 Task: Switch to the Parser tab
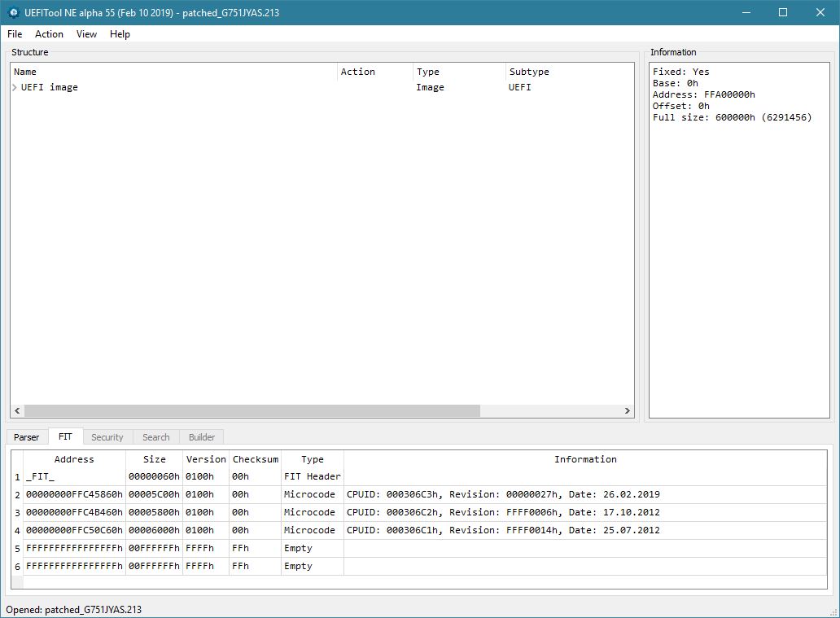(x=26, y=437)
